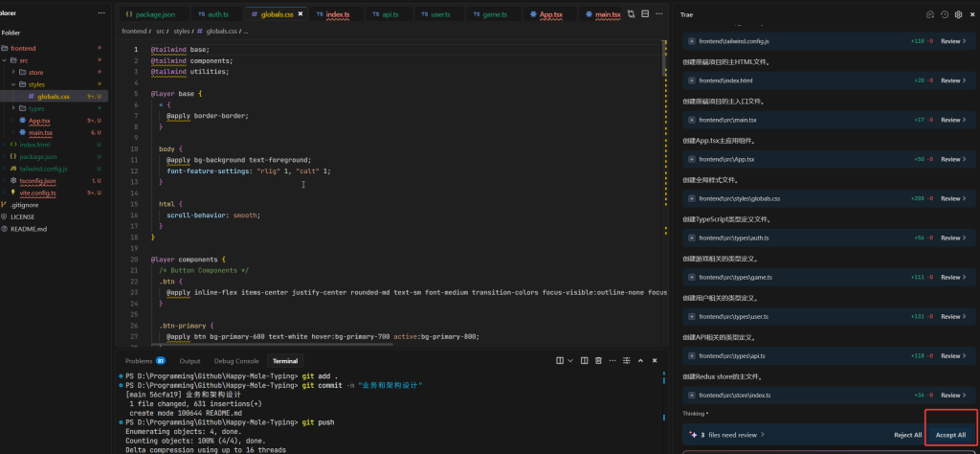Click file icon beside types\api.ts in Trae

click(x=691, y=355)
